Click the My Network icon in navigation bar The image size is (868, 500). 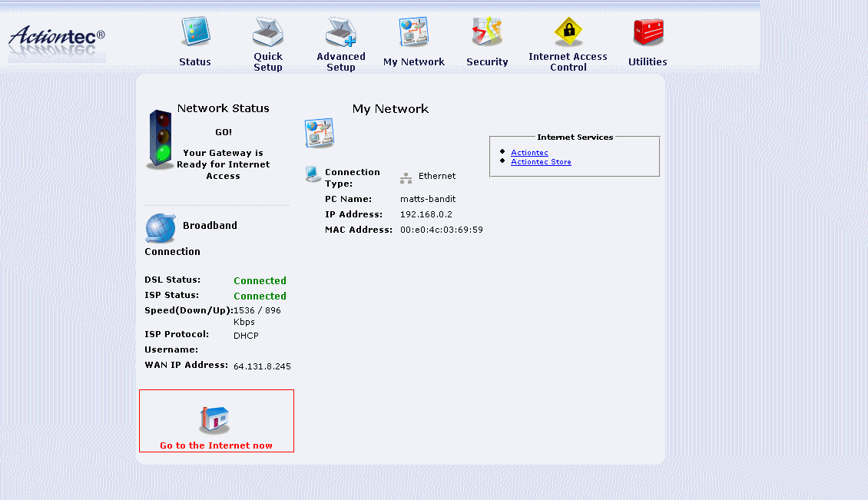pyautogui.click(x=414, y=31)
